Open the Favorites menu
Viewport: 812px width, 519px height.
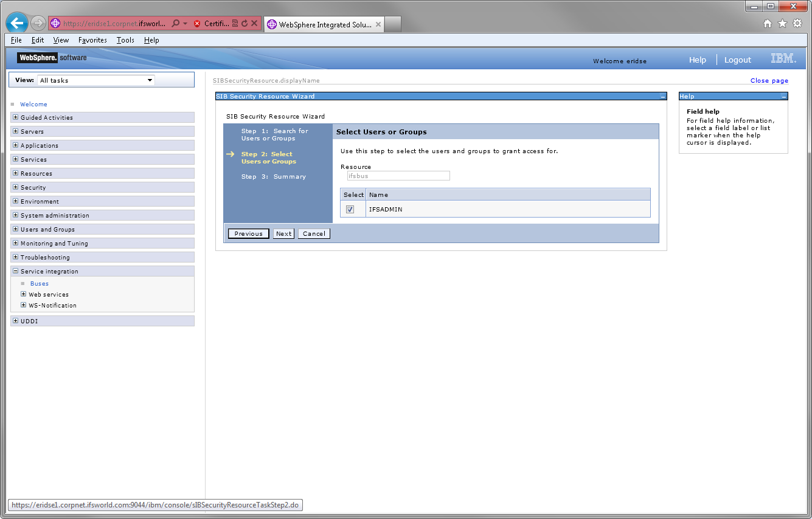coord(92,40)
